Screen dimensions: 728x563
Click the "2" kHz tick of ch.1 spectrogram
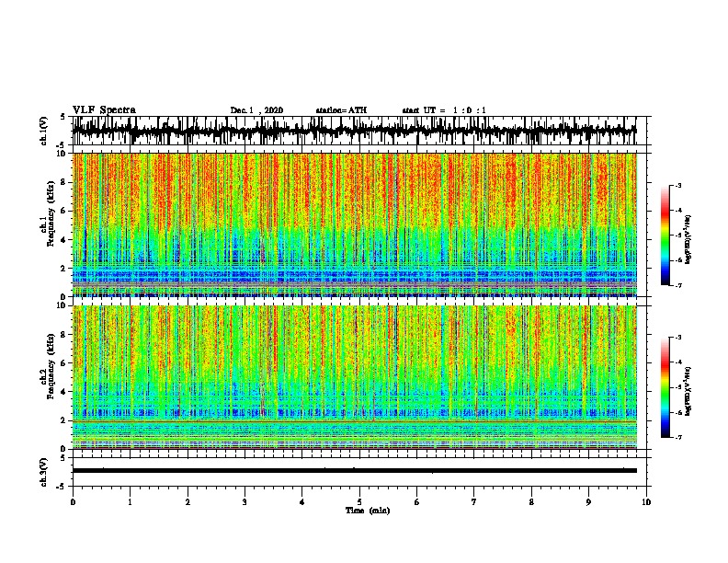pos(64,268)
